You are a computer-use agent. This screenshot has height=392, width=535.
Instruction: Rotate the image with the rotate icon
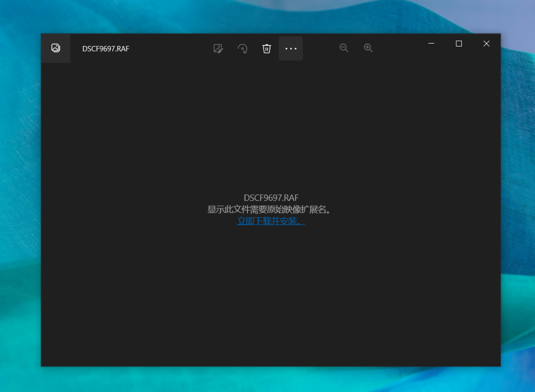[x=242, y=49]
